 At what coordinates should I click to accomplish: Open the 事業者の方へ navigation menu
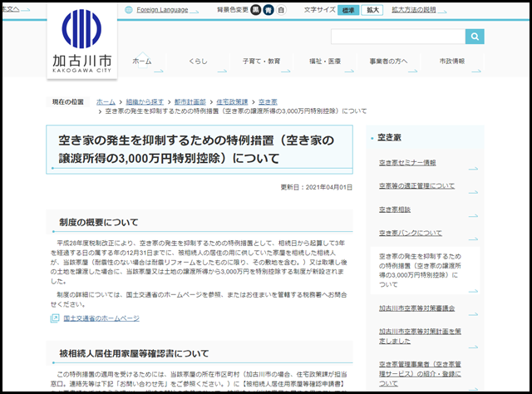[x=388, y=62]
